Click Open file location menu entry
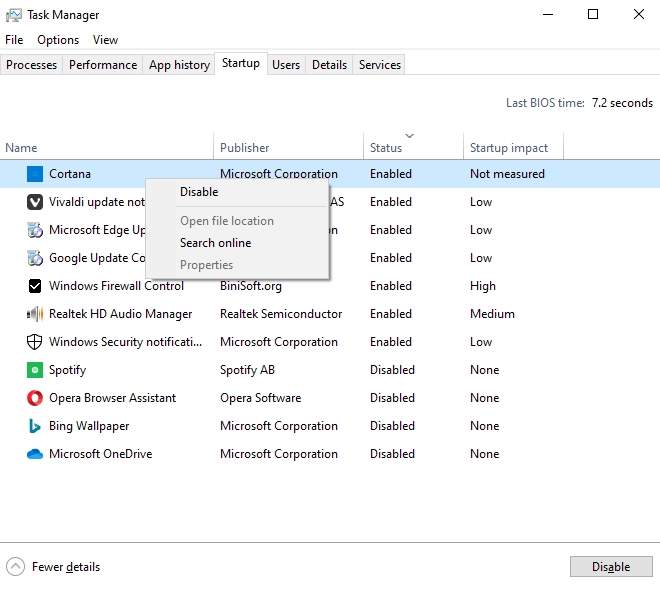The height and width of the screenshot is (590, 660). click(227, 221)
